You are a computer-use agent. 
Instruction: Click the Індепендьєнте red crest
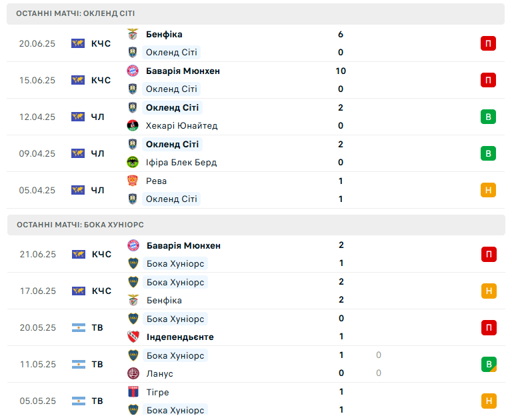click(x=133, y=337)
